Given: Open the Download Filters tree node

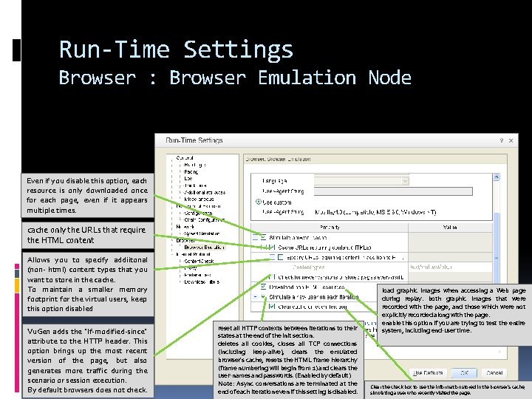Looking at the screenshot, I should pyautogui.click(x=202, y=282).
